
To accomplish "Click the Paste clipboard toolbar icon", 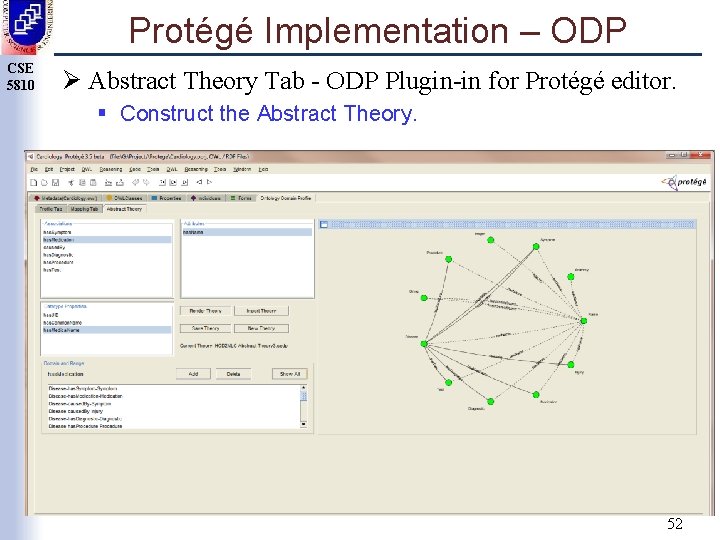I will (x=93, y=183).
